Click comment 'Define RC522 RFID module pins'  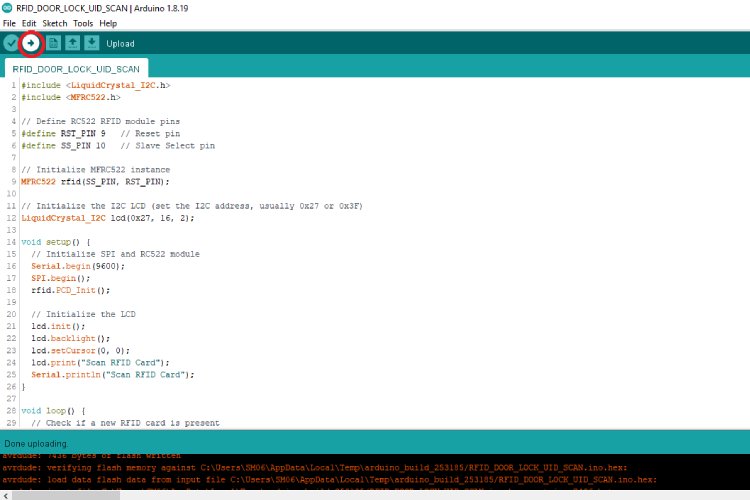tap(100, 122)
